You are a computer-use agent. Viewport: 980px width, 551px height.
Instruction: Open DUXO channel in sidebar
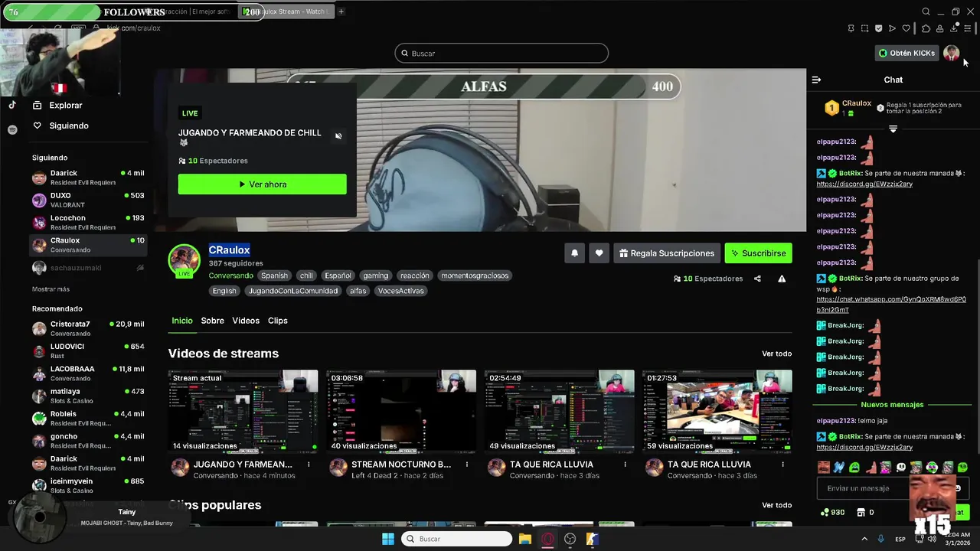point(87,200)
